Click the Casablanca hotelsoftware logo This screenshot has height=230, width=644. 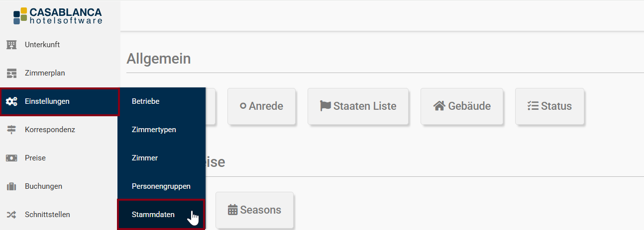click(x=58, y=15)
